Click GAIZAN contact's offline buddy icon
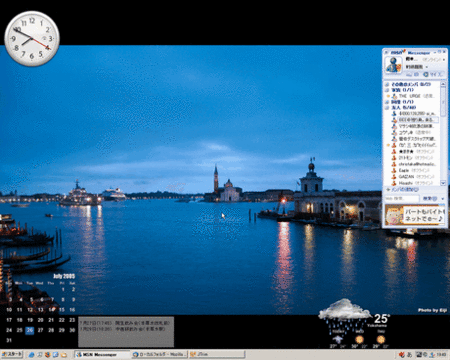 coord(394,177)
